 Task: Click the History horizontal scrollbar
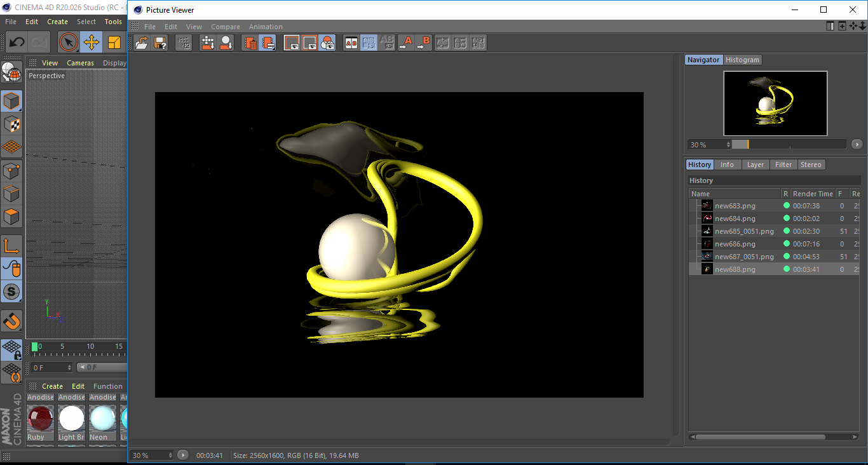(x=761, y=437)
